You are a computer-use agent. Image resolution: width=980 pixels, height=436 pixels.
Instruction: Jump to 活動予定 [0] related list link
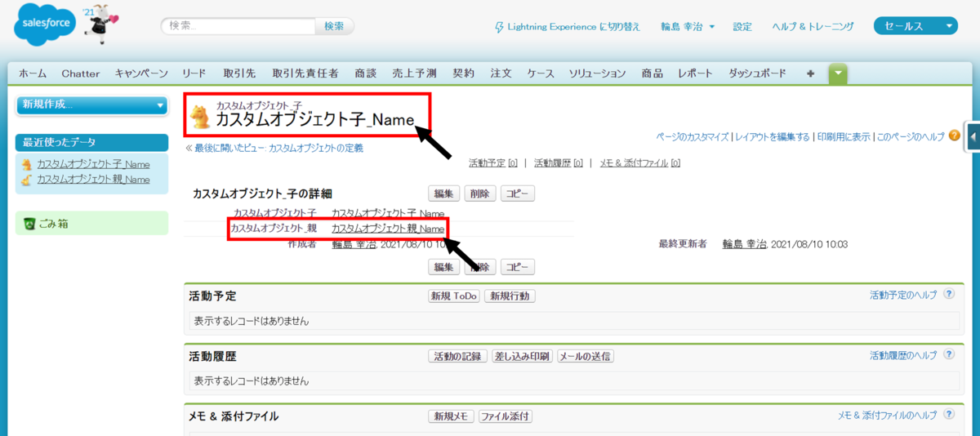pyautogui.click(x=493, y=163)
